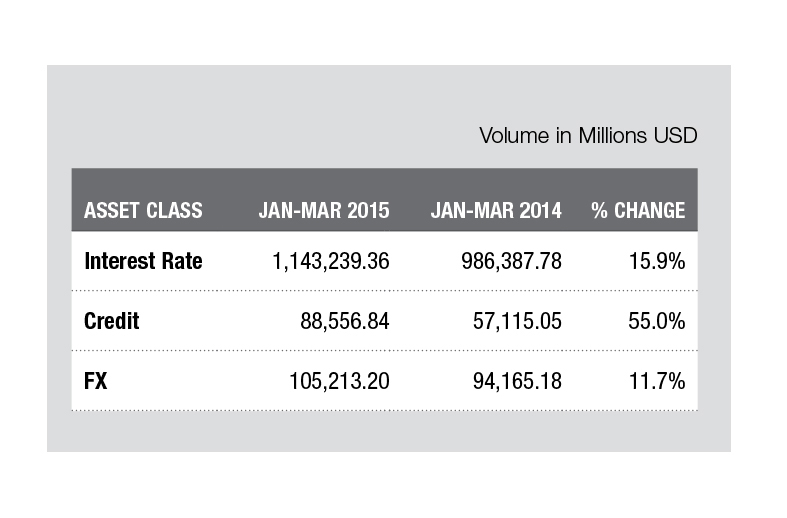Click the Credit row label

(112, 321)
